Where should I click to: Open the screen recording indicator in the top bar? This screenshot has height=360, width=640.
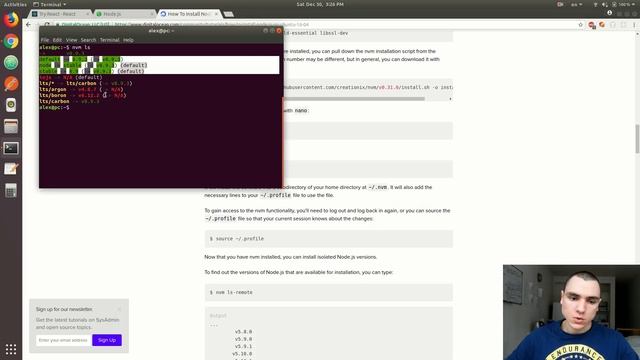560,4
